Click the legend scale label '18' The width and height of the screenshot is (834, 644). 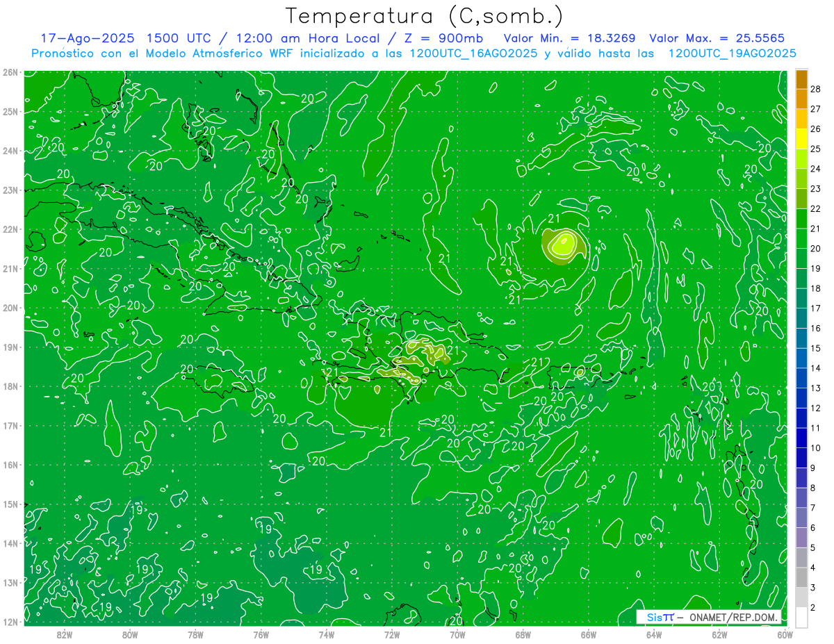point(815,288)
